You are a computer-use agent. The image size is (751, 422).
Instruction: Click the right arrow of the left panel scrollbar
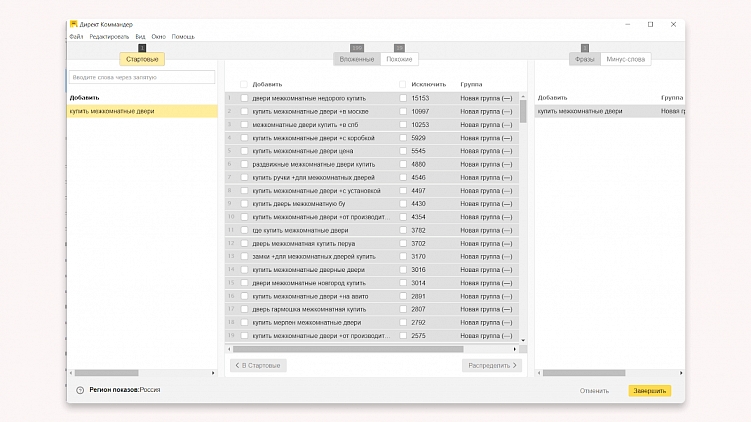coord(213,373)
